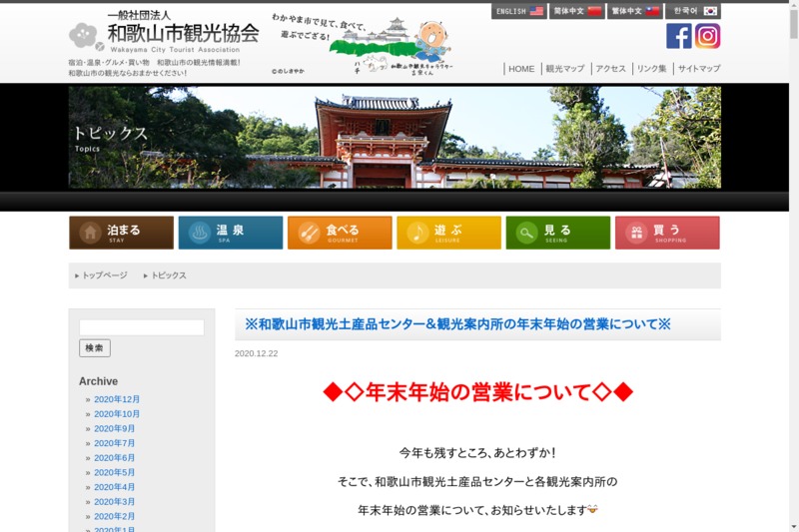
Task: Open the 食べる GOURMET category
Action: (x=340, y=233)
